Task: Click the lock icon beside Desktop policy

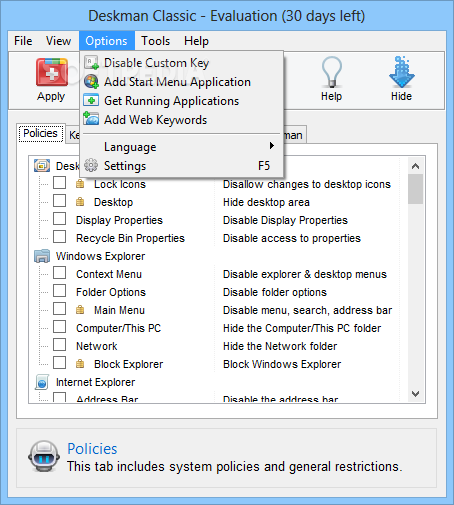Action: pyautogui.click(x=80, y=202)
